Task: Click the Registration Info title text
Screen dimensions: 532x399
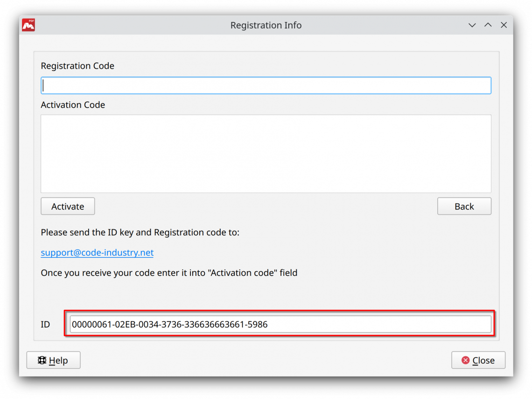Action: coord(266,25)
